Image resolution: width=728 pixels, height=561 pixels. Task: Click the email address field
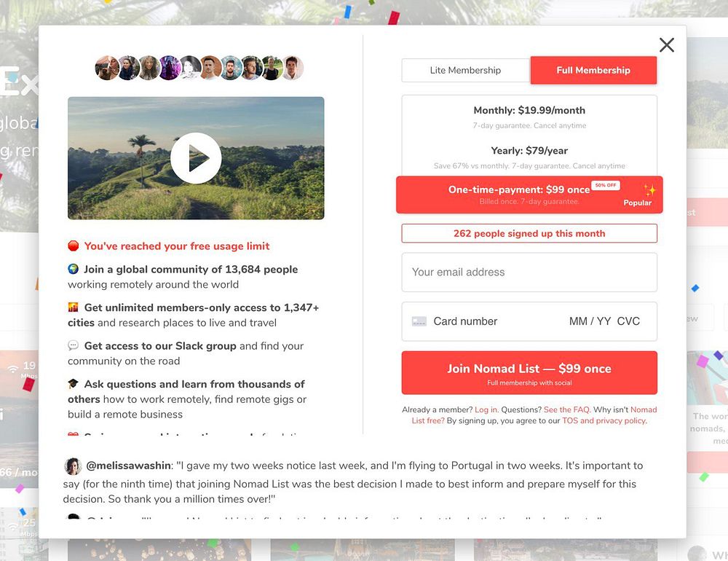[529, 272]
